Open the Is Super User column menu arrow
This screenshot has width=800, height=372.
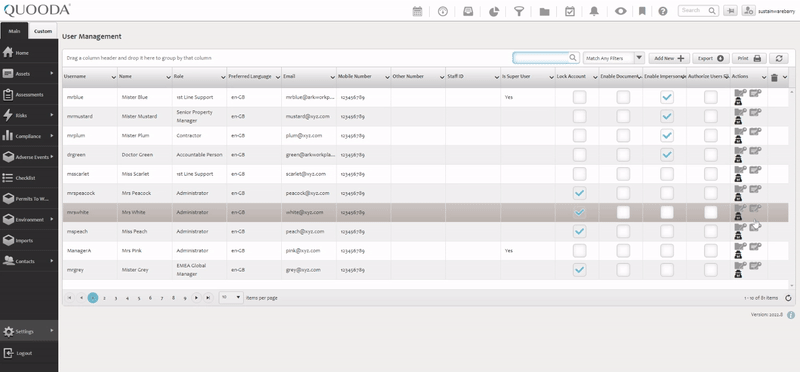click(x=551, y=77)
